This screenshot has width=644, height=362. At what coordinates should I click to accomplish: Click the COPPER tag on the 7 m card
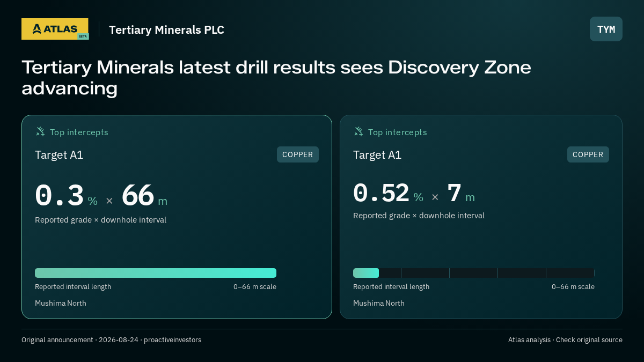tap(588, 154)
